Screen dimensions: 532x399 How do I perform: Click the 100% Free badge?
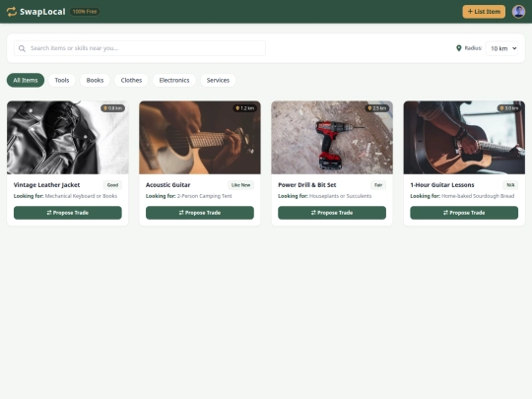click(x=85, y=12)
